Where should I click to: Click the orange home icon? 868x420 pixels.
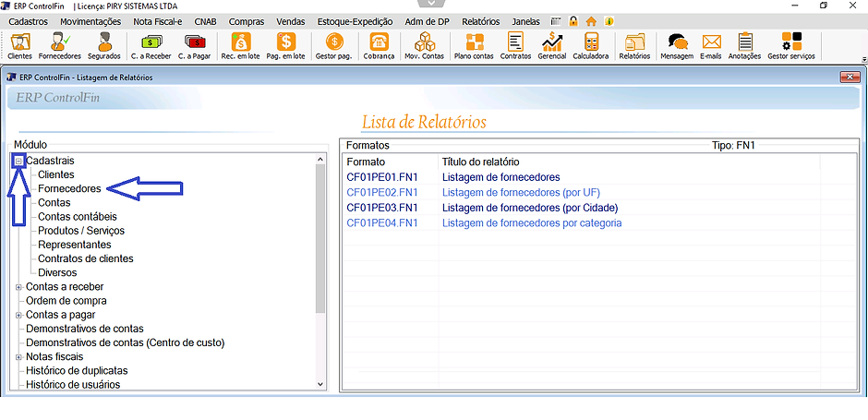[x=591, y=21]
